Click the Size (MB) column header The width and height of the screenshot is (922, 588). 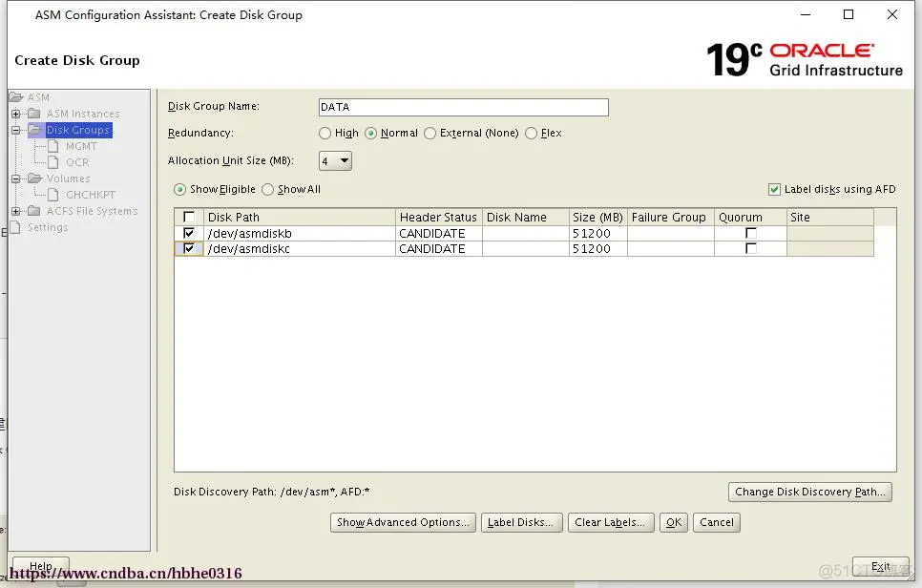pyautogui.click(x=598, y=217)
